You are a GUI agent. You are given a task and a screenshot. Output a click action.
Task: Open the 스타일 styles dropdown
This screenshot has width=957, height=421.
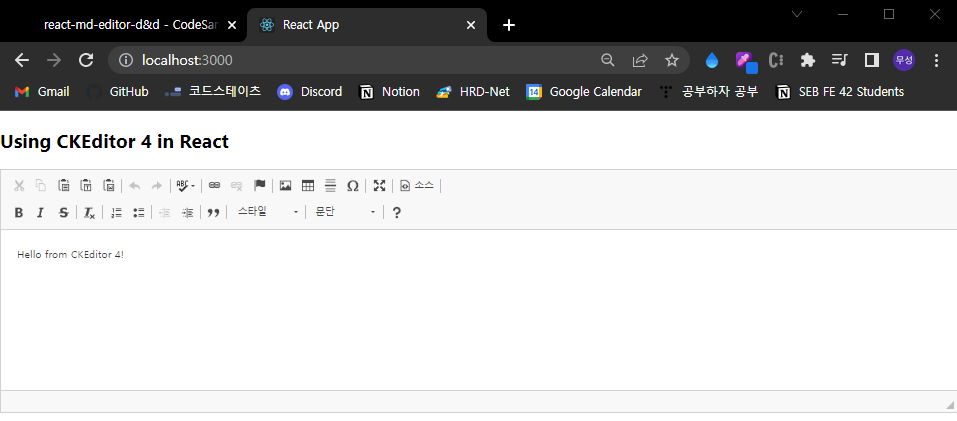[267, 212]
